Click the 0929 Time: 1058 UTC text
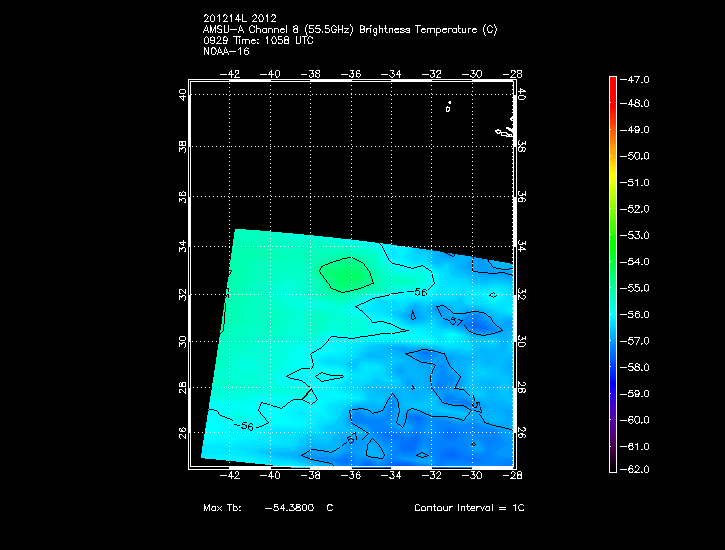Image resolution: width=725 pixels, height=550 pixels. (x=257, y=41)
